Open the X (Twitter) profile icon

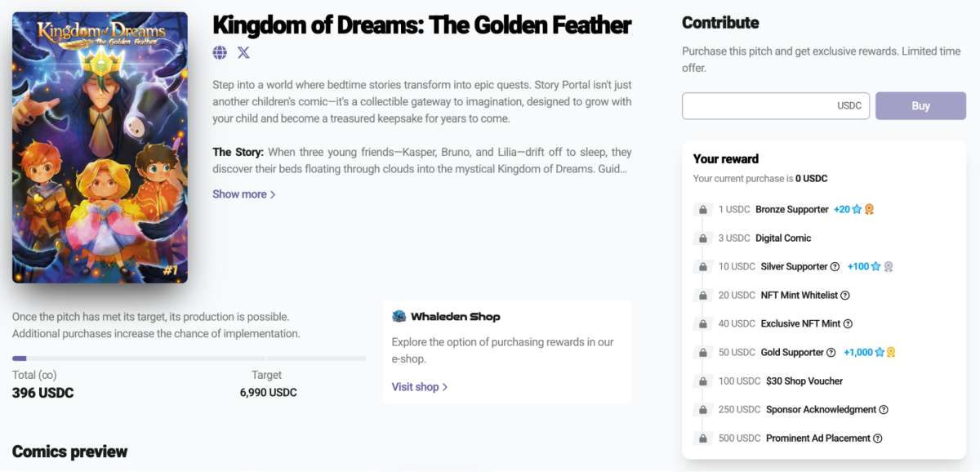pos(243,53)
